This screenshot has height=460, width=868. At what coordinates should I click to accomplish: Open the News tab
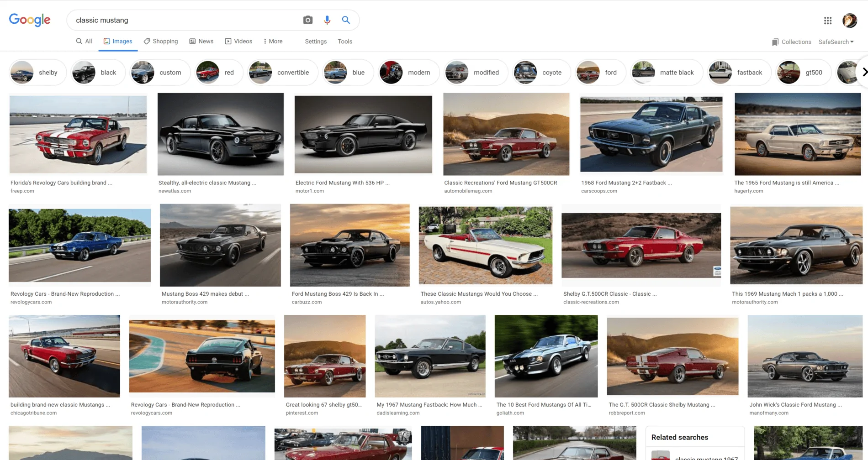[x=201, y=42]
